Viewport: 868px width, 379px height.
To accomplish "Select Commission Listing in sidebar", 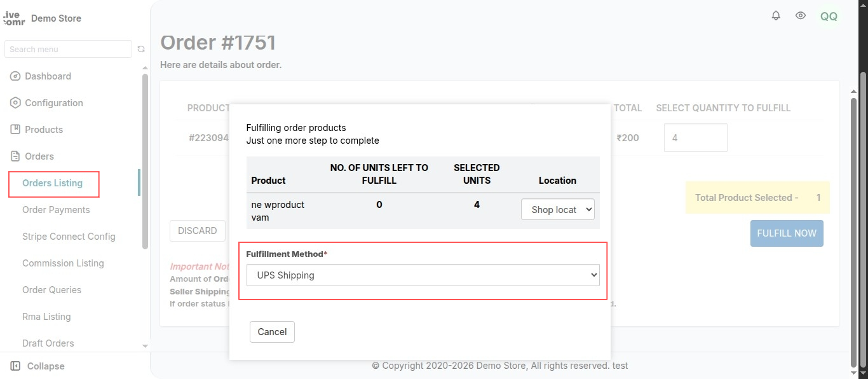I will coord(63,263).
